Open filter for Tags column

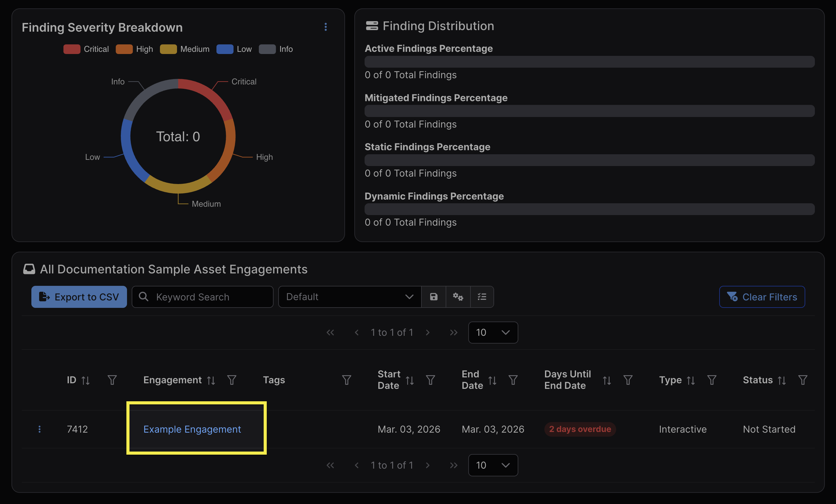[346, 380]
